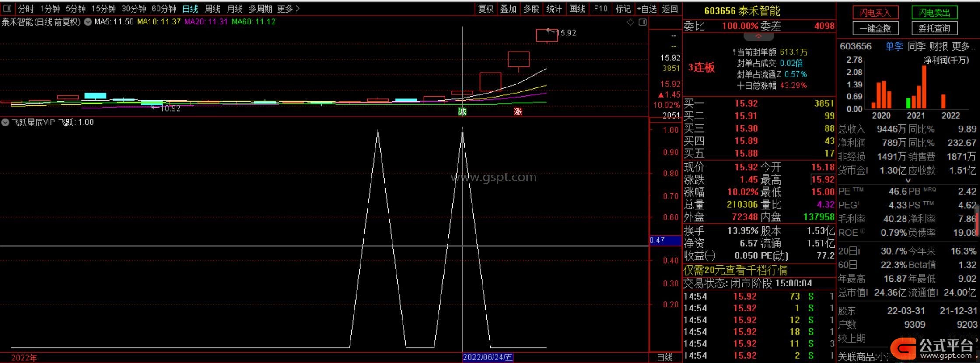Open the 多周期 multi-period view

click(260, 9)
